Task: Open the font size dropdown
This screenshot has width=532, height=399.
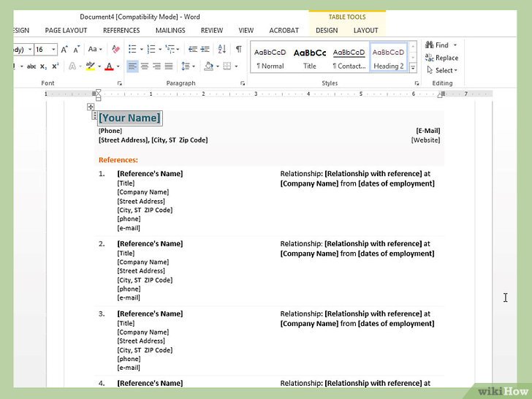Action: click(x=52, y=50)
